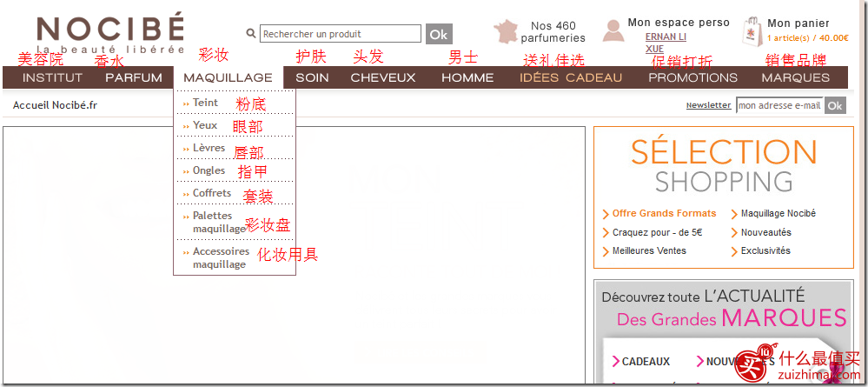Select Yeux in the dropdown
Viewport: 868px width, 387px height.
pyautogui.click(x=205, y=125)
